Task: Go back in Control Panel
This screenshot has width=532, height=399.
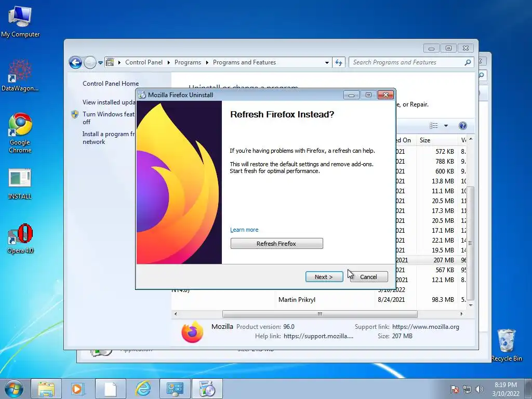Action: click(x=75, y=62)
